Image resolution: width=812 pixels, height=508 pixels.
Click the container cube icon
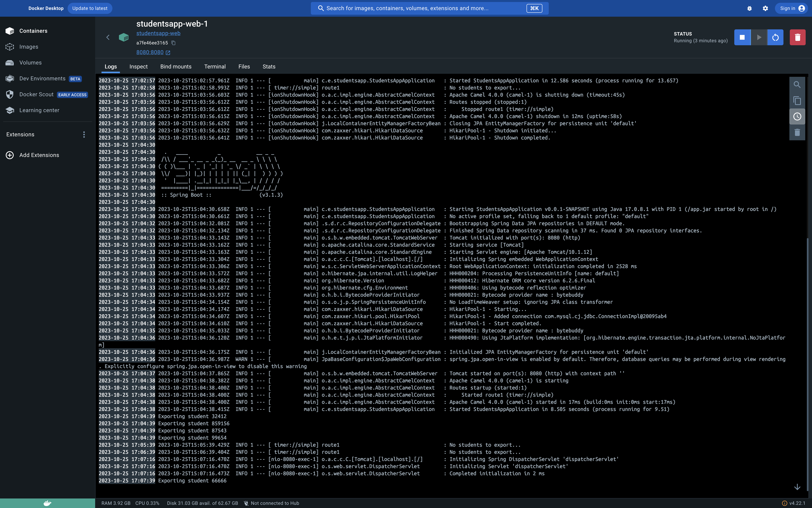[124, 37]
